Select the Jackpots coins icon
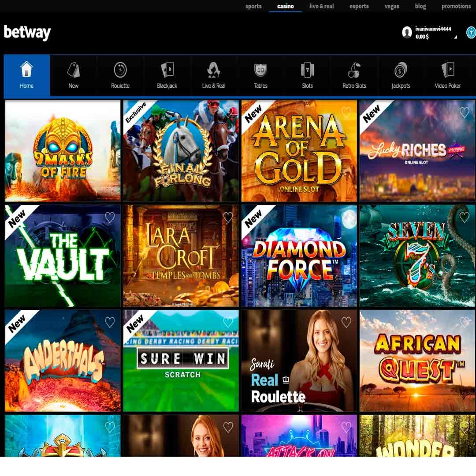476x476 pixels. click(x=401, y=70)
